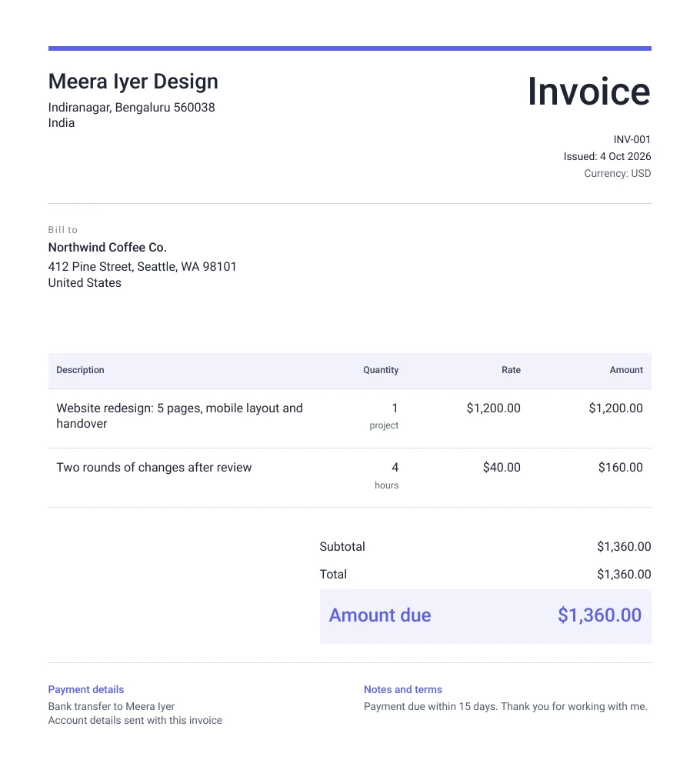This screenshot has width=700, height=770.
Task: Click the 'Meera Iyer Design' company name
Action: (x=133, y=82)
